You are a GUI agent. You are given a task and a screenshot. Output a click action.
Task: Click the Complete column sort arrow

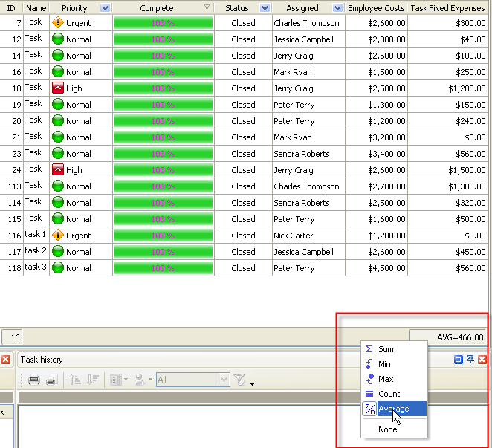point(207,8)
